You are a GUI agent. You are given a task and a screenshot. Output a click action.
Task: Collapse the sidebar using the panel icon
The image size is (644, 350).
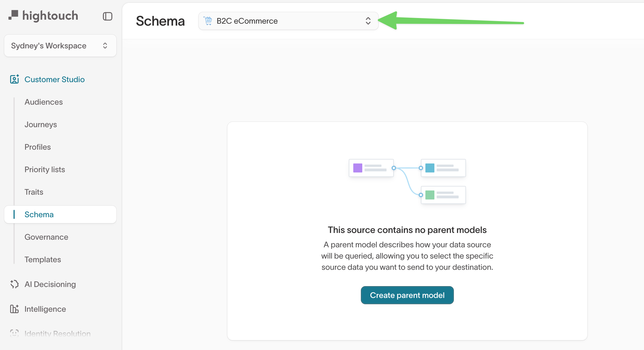(x=107, y=16)
